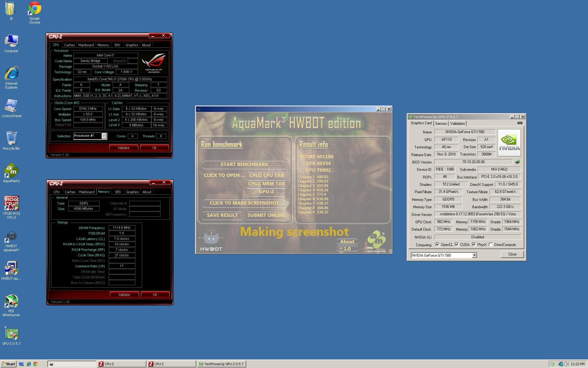Toggle the OpenCL checkbox in GPU-Z
The width and height of the screenshot is (588, 368).
click(x=437, y=245)
